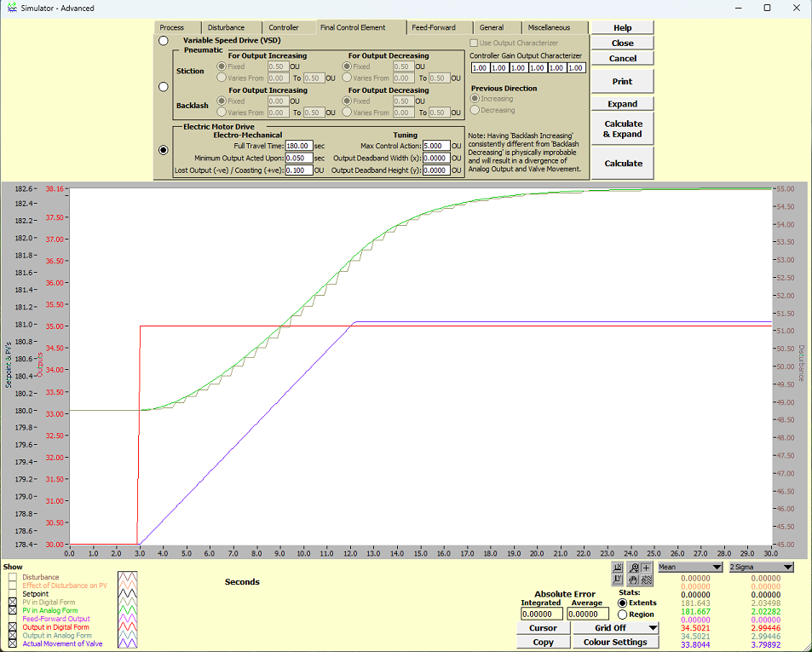The image size is (812, 652).
Task: Switch to the Controller tab
Action: (x=284, y=27)
